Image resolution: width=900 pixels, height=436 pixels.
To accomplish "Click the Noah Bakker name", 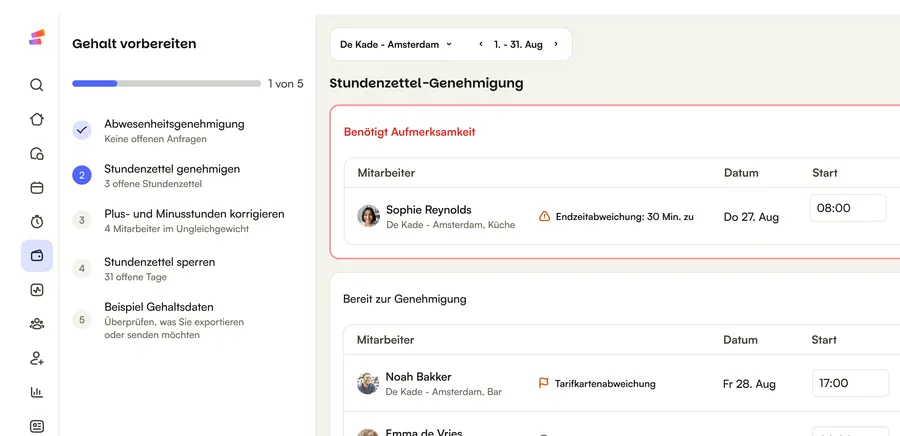I will (418, 377).
